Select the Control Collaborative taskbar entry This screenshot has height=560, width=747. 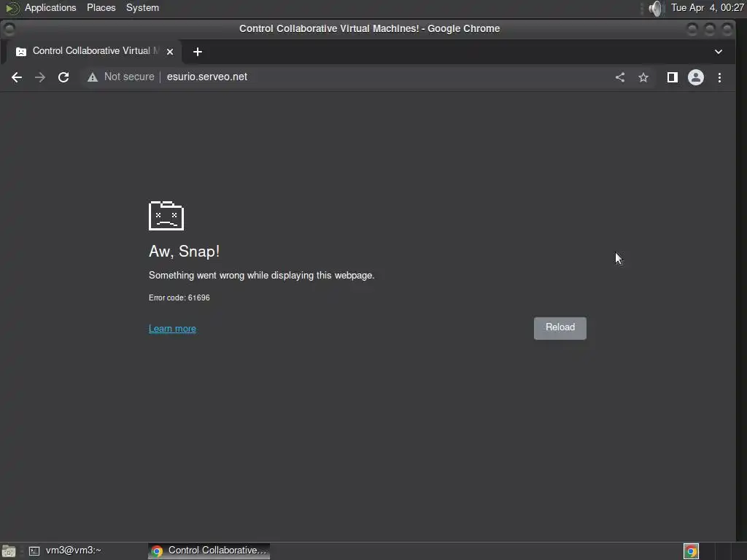(209, 551)
